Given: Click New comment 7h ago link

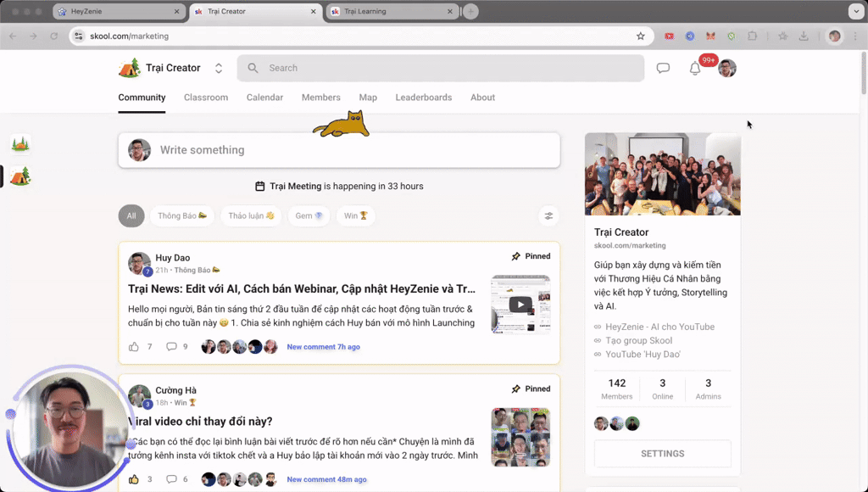Looking at the screenshot, I should pos(323,347).
